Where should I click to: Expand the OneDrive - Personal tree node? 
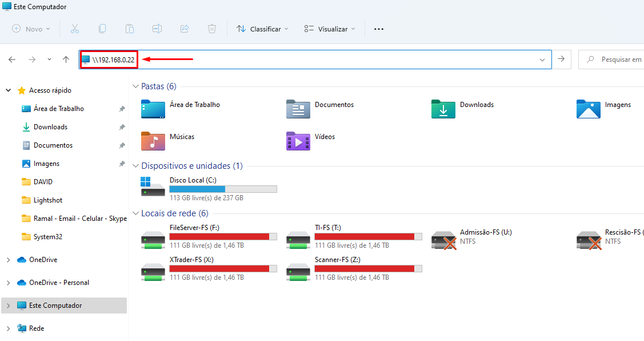(7, 283)
